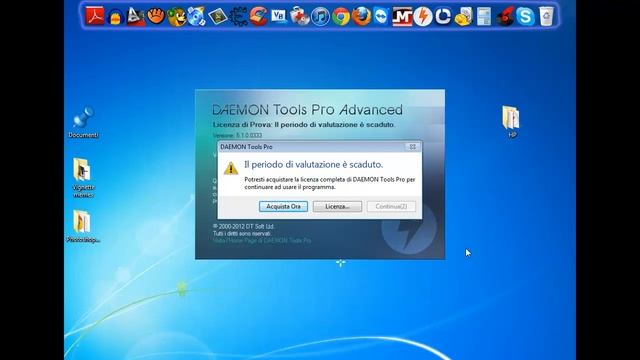Select the Photoshop desktop folder
Viewport: 640px width, 360px height.
pyautogui.click(x=83, y=227)
